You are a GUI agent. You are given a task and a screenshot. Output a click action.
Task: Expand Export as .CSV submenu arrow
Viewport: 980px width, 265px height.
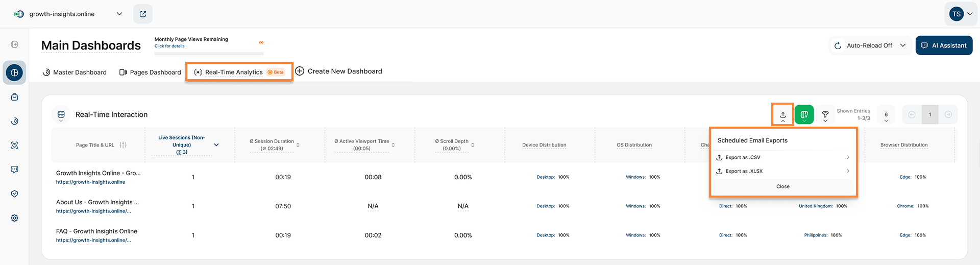point(848,157)
